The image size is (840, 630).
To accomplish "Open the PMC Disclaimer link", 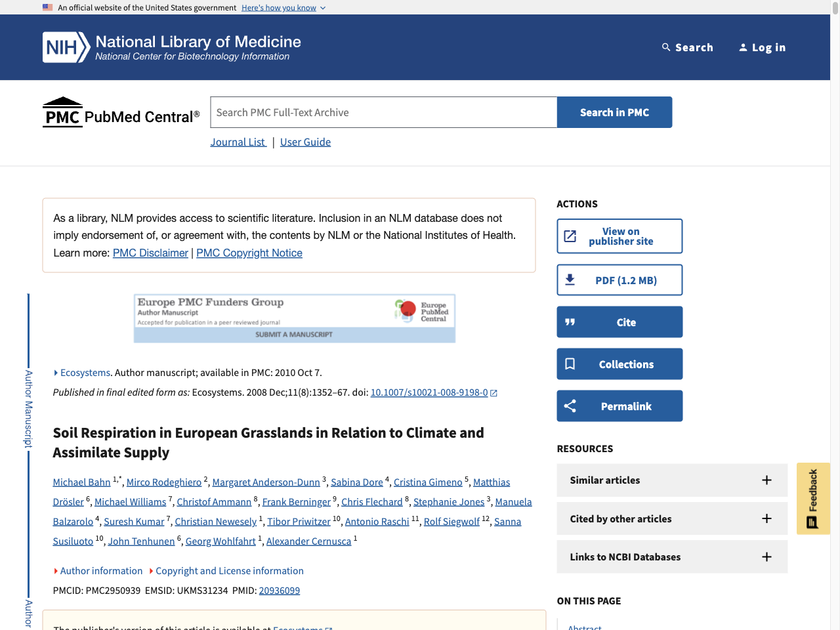I will (150, 253).
